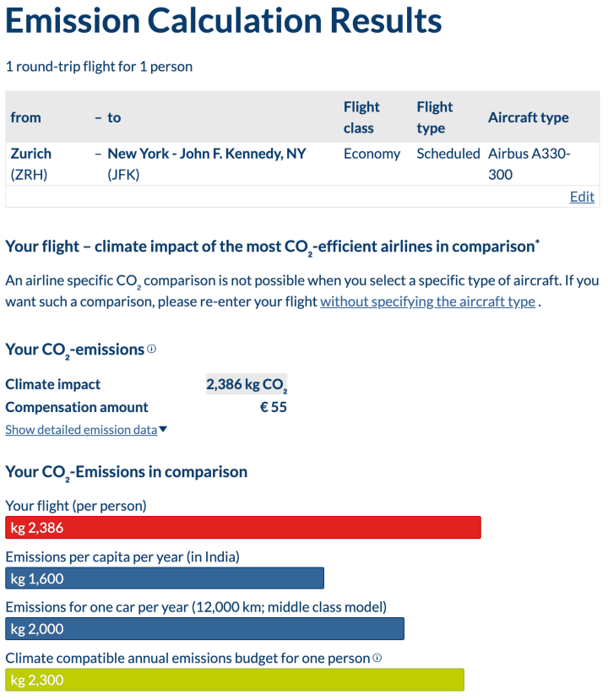Click the Economy flight class value
Image resolution: width=608 pixels, height=700 pixels.
372,154
